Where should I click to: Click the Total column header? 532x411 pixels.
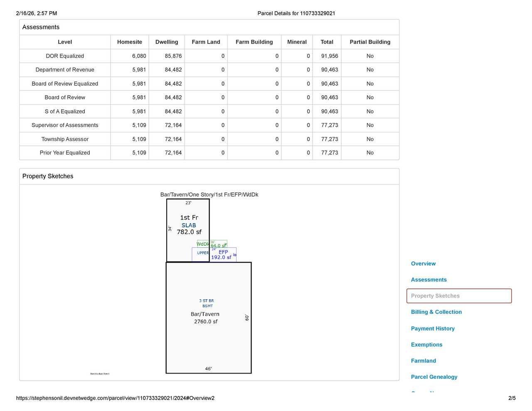pyautogui.click(x=327, y=42)
